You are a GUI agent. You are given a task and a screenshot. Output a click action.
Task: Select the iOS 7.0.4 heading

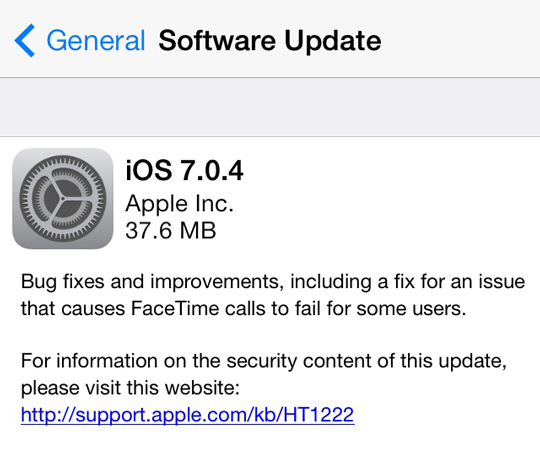tap(184, 170)
